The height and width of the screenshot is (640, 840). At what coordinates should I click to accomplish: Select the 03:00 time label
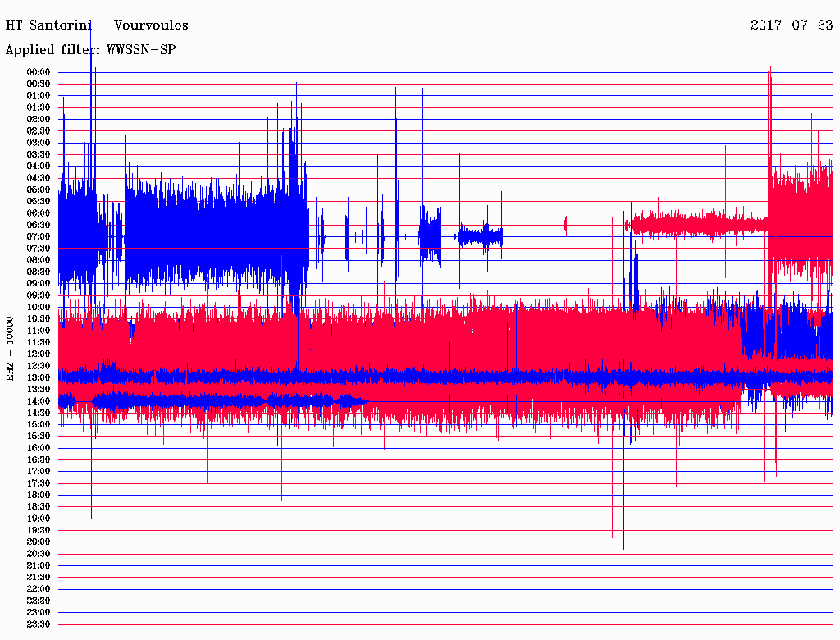(x=39, y=143)
